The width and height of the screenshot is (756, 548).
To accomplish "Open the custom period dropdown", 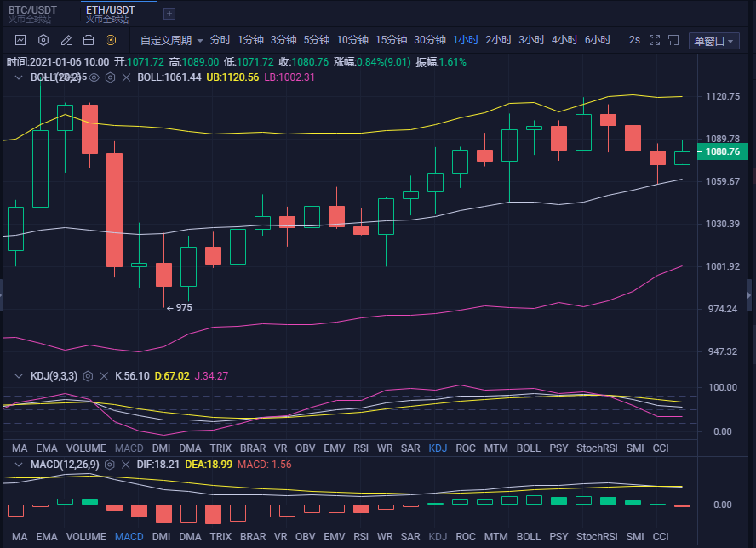I will 172,40.
